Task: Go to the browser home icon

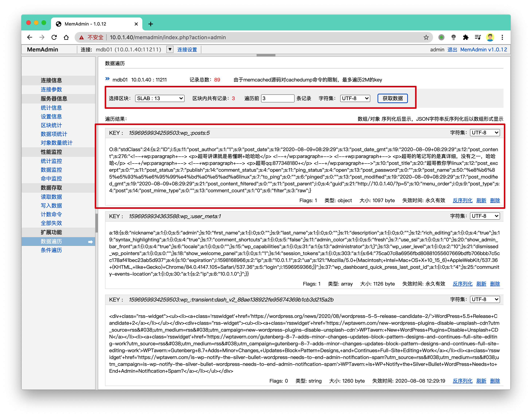Action: (66, 37)
